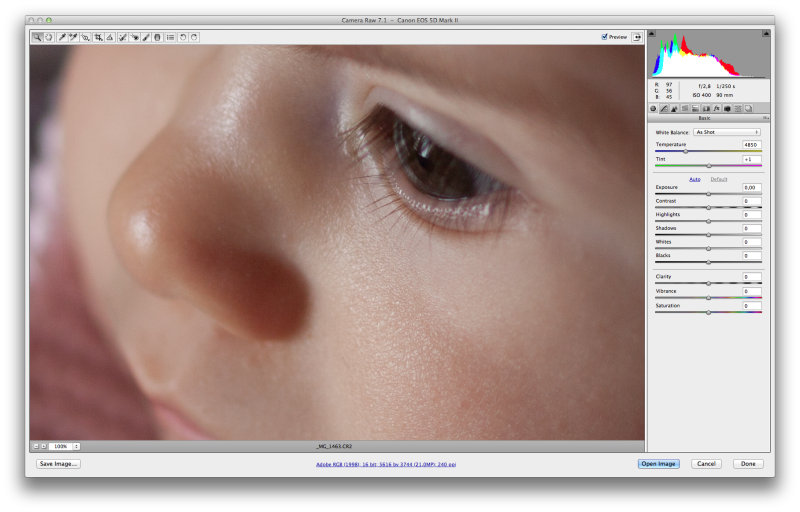This screenshot has width=800, height=512.
Task: Toggle highlight clipping warning on histogram
Action: click(766, 34)
